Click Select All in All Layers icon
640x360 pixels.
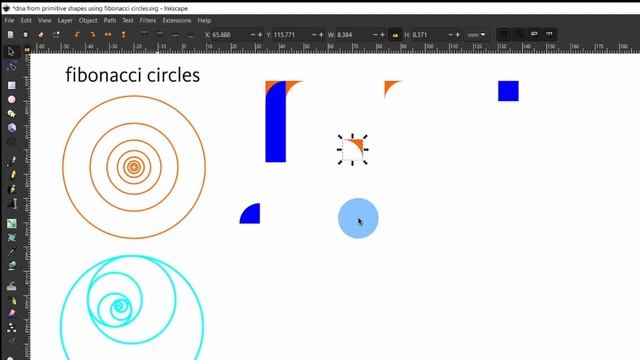coord(25,35)
